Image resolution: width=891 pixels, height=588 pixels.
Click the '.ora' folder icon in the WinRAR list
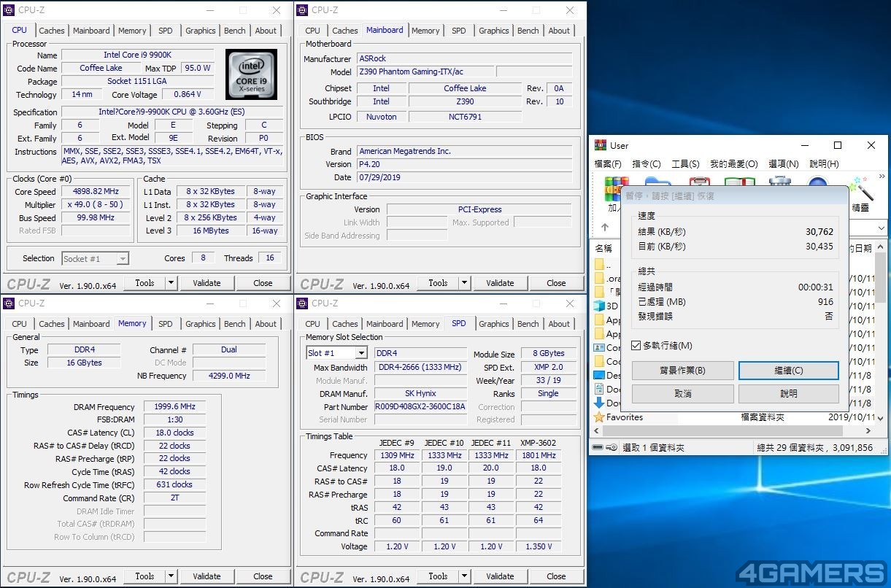599,278
